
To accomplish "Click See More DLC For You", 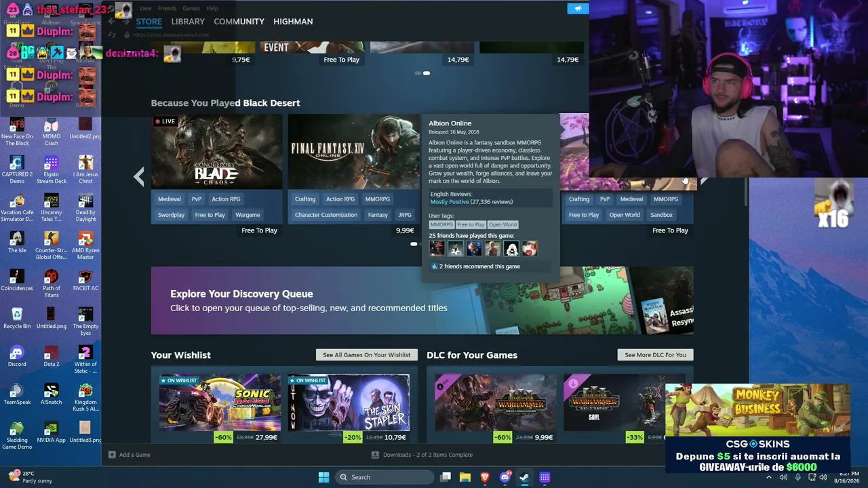I will click(655, 354).
